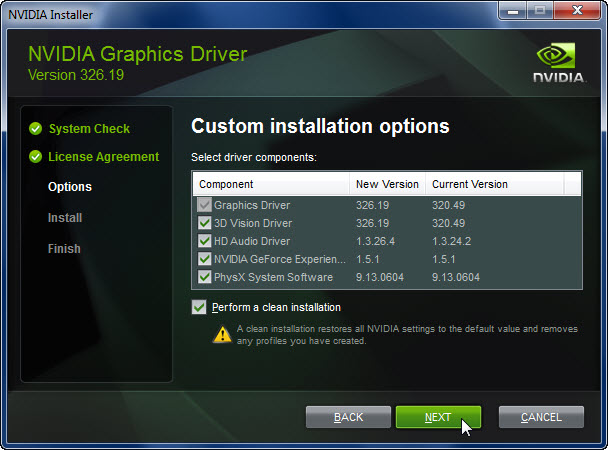Click the 'HD Audio Driver' component name

pos(252,241)
